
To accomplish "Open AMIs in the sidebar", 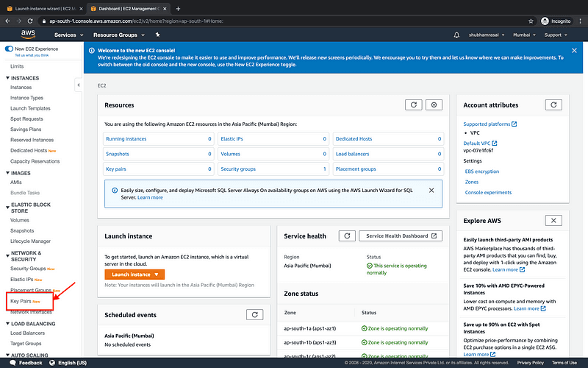I will coord(15,182).
